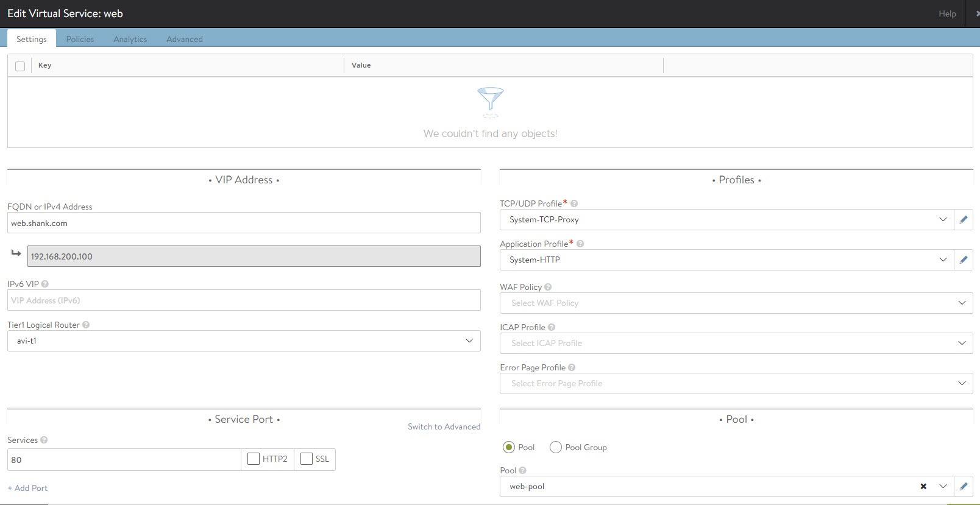The width and height of the screenshot is (980, 505).
Task: Open the System-HTTP application profile dropdown
Action: click(726, 260)
